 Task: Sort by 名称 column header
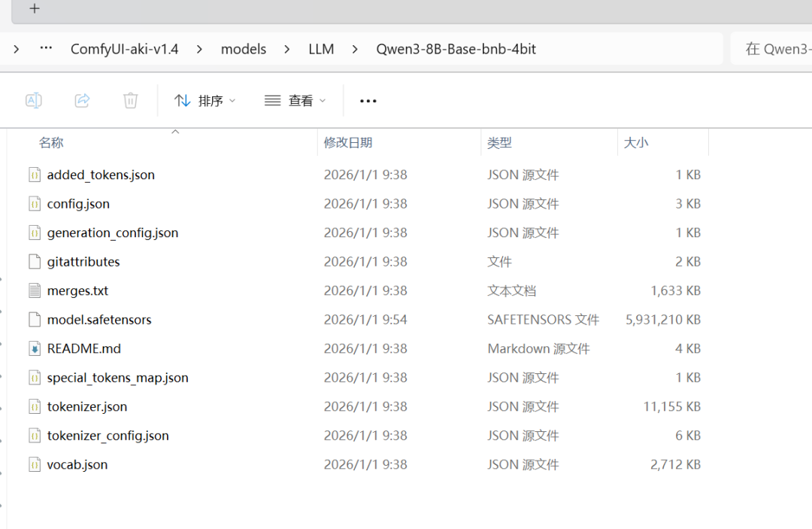pos(51,142)
